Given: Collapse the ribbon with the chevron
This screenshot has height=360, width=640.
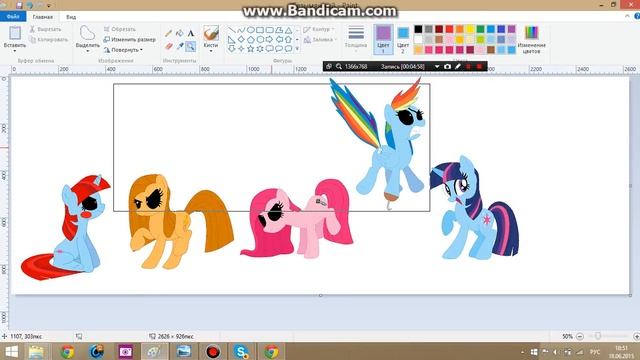Looking at the screenshot, I should [627, 16].
